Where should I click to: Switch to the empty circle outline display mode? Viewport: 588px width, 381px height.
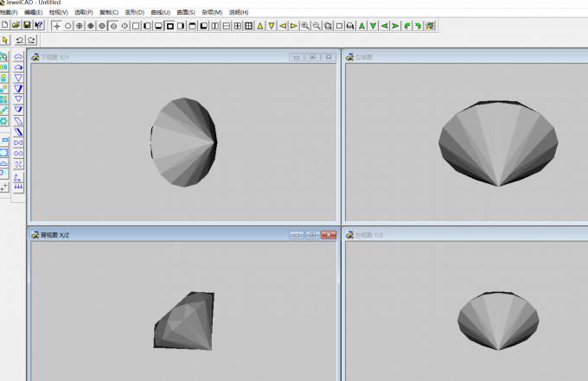pyautogui.click(x=67, y=26)
